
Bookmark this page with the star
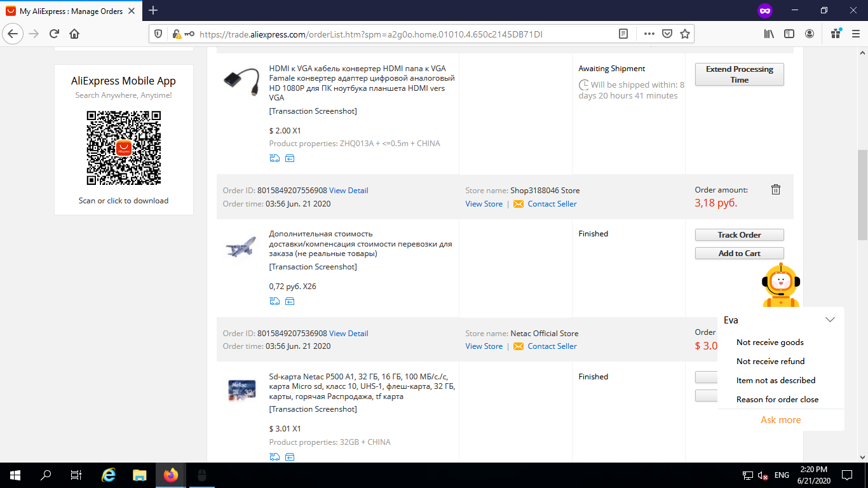click(685, 34)
